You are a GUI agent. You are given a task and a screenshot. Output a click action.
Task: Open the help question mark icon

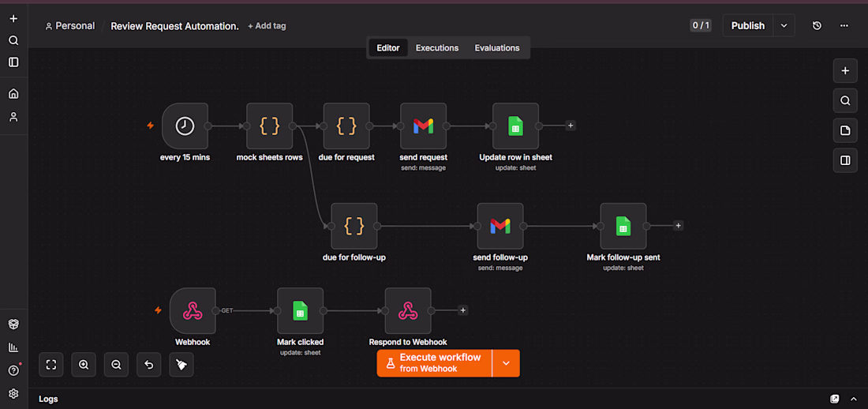point(14,370)
